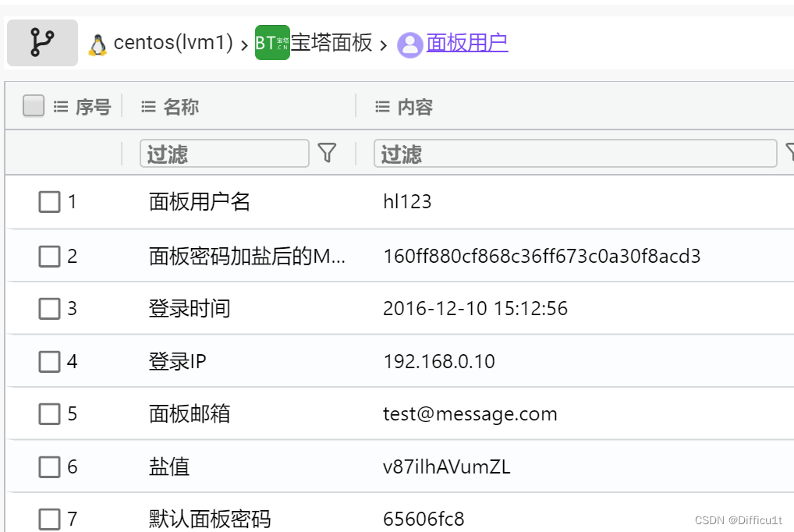
Task: Select the 登录IP name cell
Action: pyautogui.click(x=178, y=362)
